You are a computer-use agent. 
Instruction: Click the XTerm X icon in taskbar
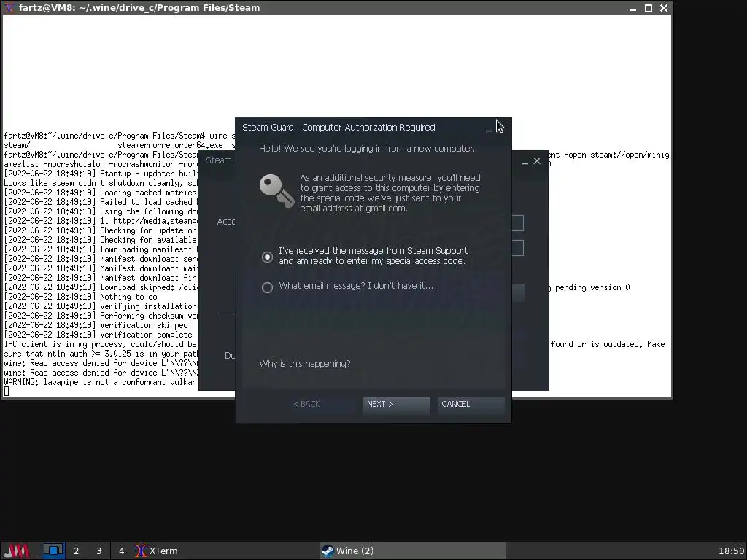[141, 551]
